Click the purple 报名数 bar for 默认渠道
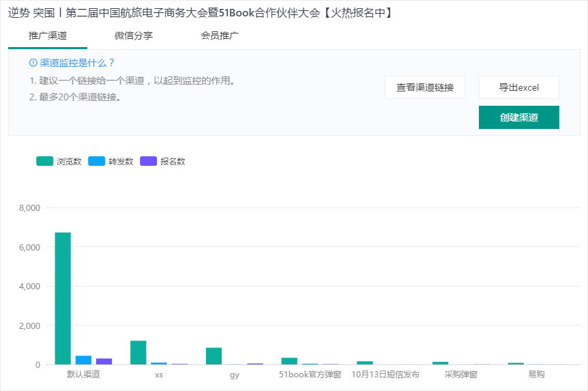Image resolution: width=588 pixels, height=391 pixels. (x=104, y=362)
